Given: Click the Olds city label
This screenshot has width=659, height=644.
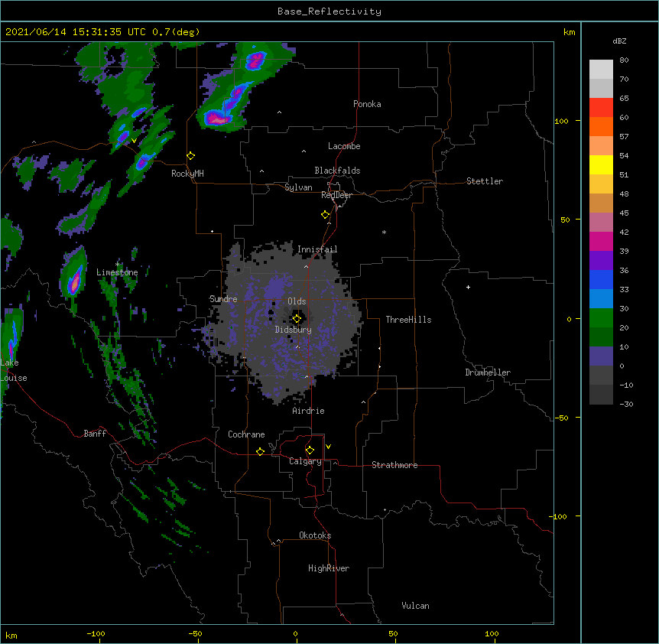Looking at the screenshot, I should [297, 301].
